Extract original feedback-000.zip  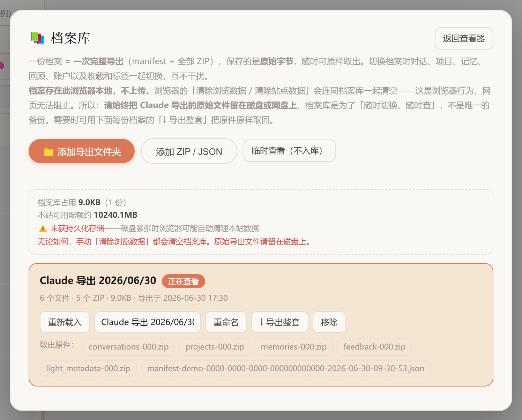pyautogui.click(x=374, y=347)
